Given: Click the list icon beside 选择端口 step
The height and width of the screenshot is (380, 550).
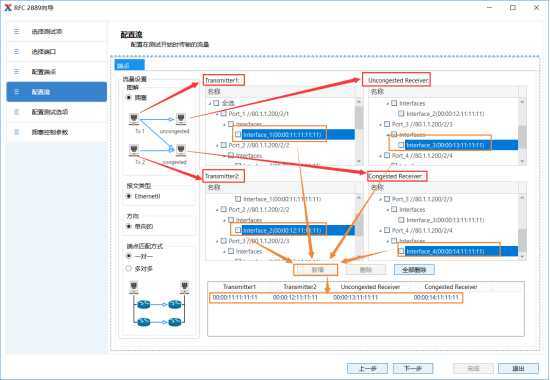Looking at the screenshot, I should [x=16, y=52].
